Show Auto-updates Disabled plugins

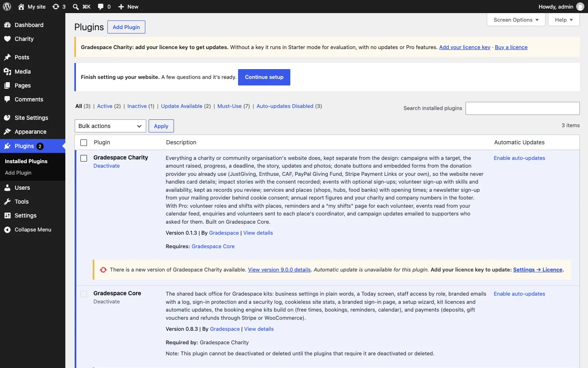285,106
